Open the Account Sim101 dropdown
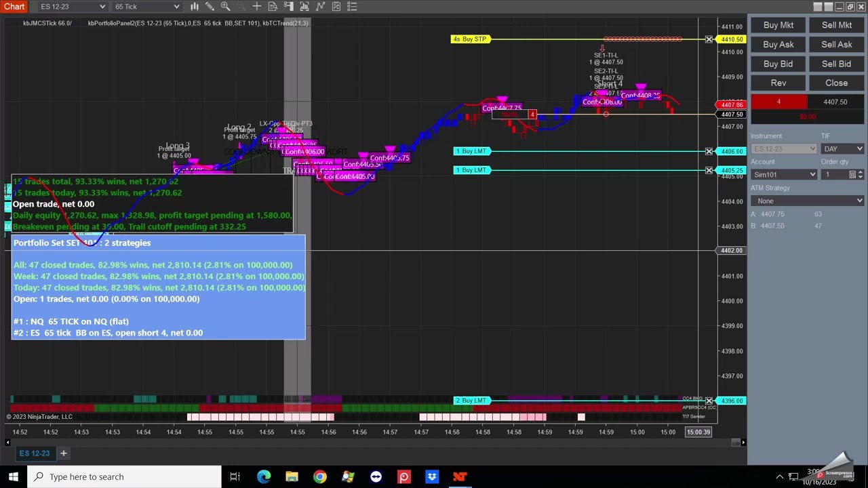The width and height of the screenshot is (868, 488). click(x=783, y=175)
